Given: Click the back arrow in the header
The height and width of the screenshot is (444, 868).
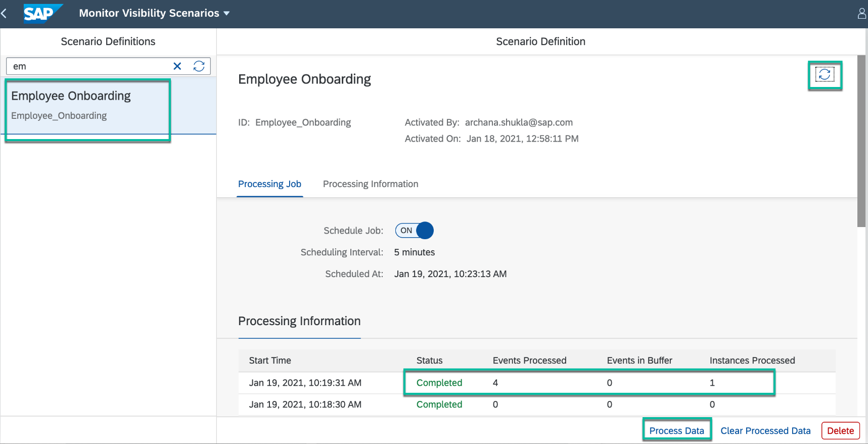Looking at the screenshot, I should click(5, 13).
